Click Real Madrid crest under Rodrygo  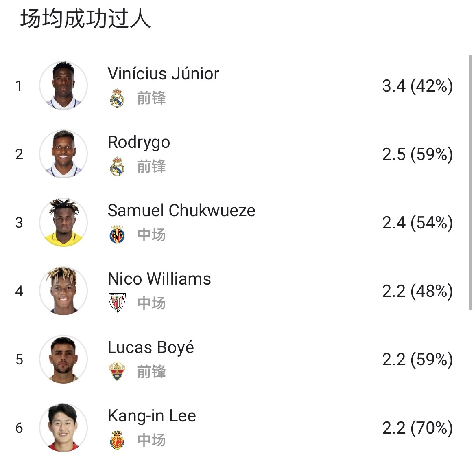[x=117, y=167]
